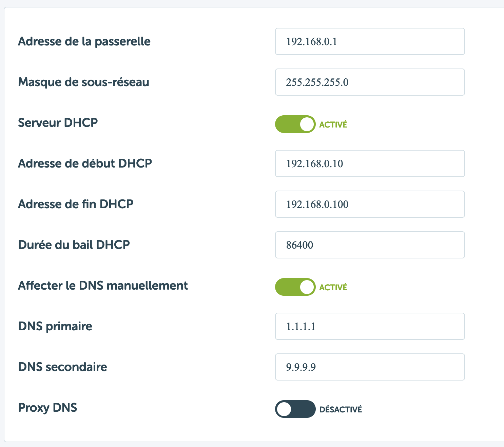Focus the DNS secondaire input field
This screenshot has width=504, height=447.
370,367
